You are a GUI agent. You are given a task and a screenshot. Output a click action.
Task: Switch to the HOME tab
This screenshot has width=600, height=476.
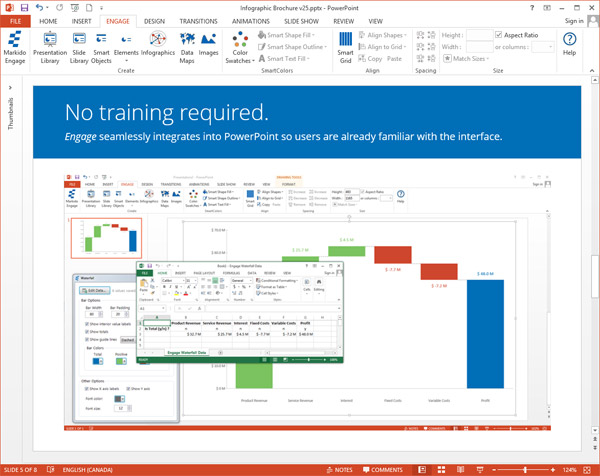(48, 21)
